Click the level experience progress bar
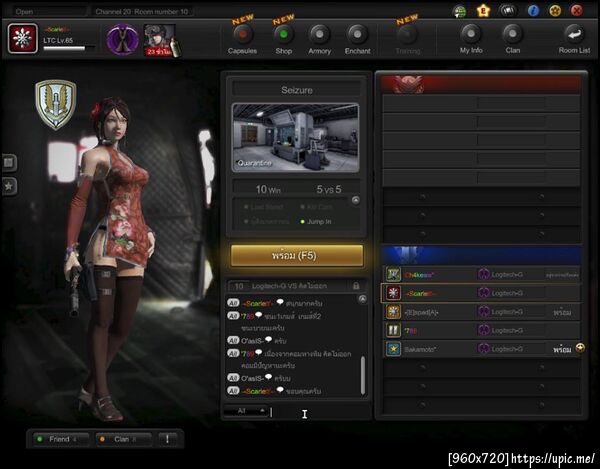 (69, 48)
